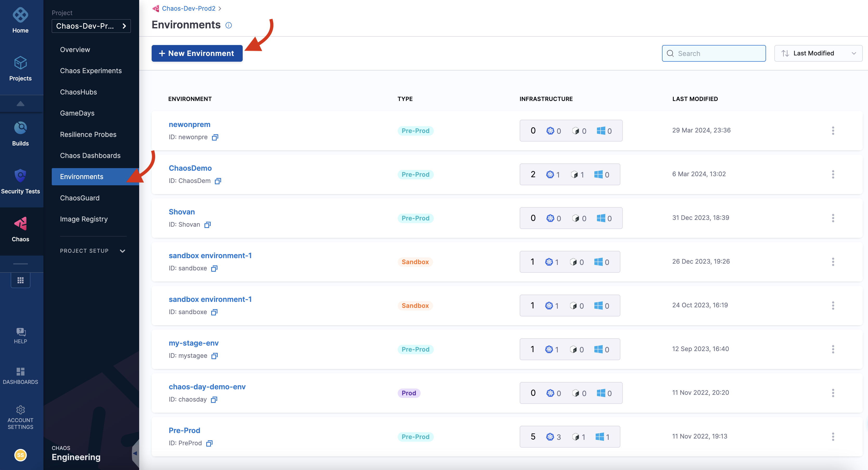
Task: Open the SS user profile avatar
Action: point(20,455)
